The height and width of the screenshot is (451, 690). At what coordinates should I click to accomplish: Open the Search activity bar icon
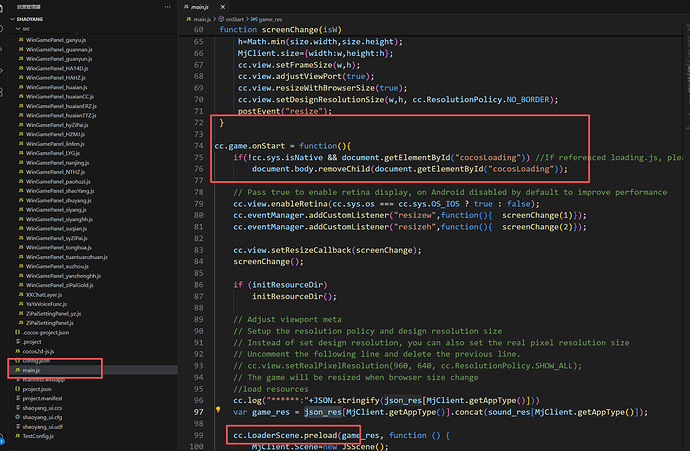click(x=1, y=29)
